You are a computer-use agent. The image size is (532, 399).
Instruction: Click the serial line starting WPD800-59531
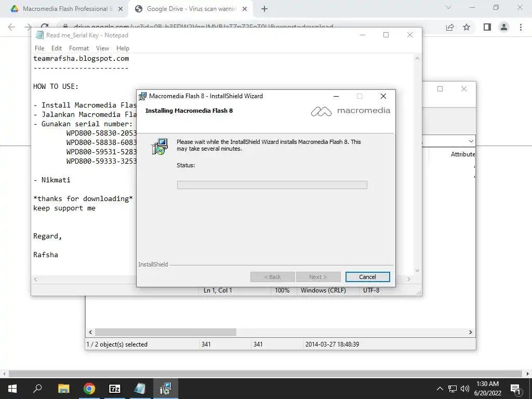coord(101,152)
